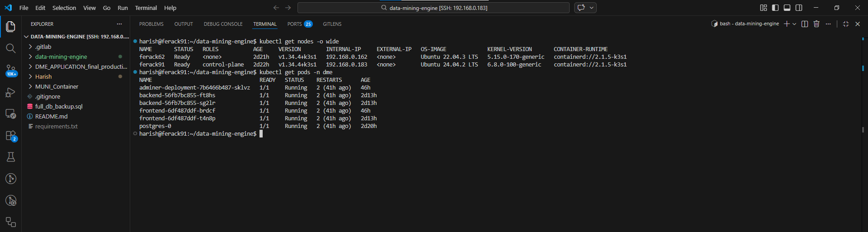This screenshot has height=232, width=868.
Task: Click the EXPLORER panel title
Action: [42, 24]
